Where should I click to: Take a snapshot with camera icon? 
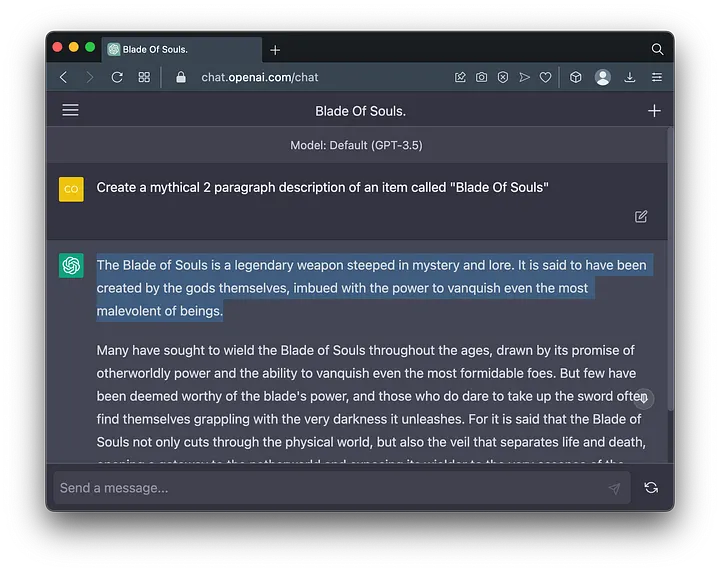[481, 77]
